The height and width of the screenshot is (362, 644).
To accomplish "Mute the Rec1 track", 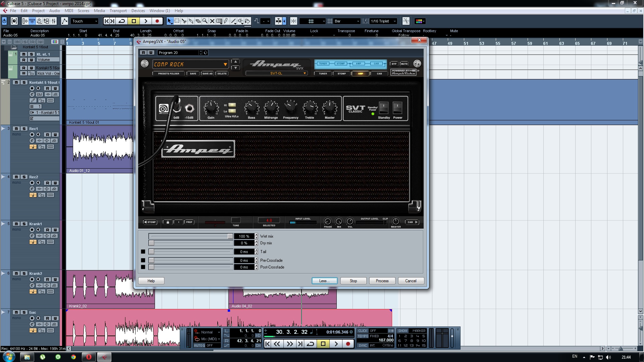I will click(x=16, y=129).
